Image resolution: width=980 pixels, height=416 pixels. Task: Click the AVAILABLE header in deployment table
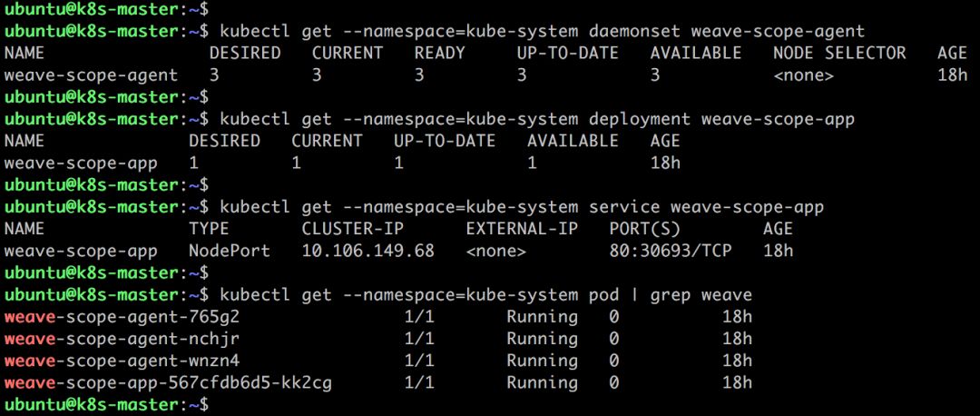click(x=573, y=142)
